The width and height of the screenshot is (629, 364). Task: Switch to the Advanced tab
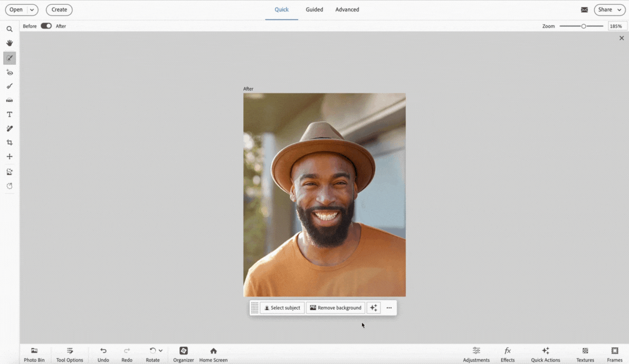[x=347, y=9]
